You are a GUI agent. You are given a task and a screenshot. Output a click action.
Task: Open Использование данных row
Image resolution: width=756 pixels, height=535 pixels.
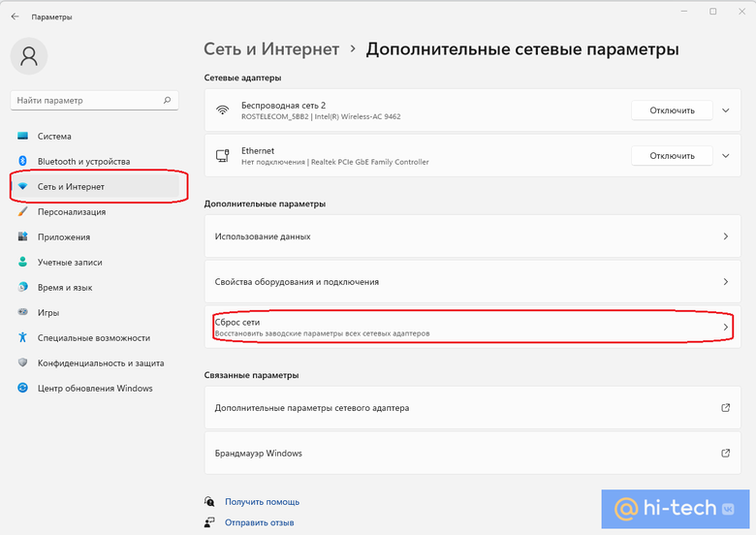click(473, 236)
